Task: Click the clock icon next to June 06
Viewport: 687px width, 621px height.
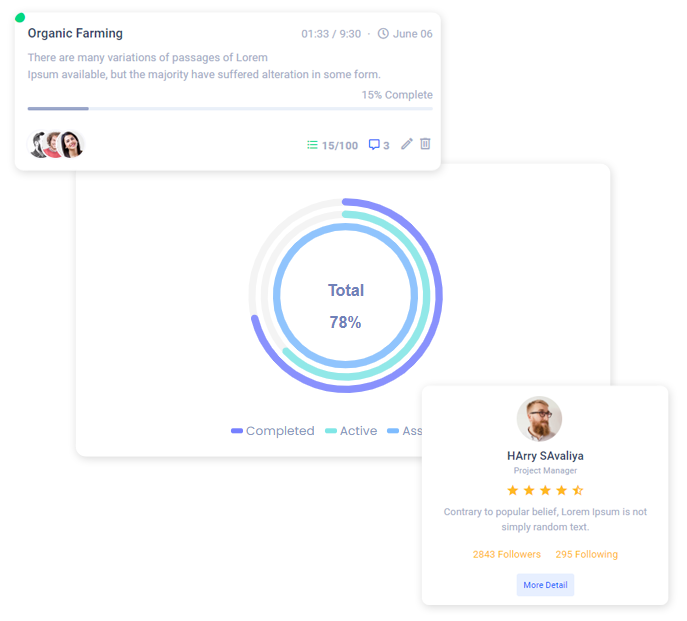Action: 383,34
